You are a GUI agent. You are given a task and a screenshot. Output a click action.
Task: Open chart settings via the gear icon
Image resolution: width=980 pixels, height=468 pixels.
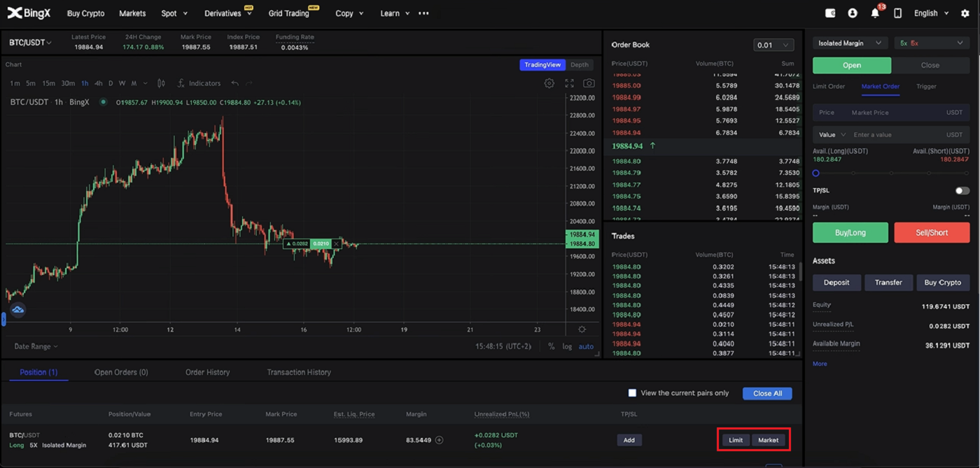click(549, 83)
